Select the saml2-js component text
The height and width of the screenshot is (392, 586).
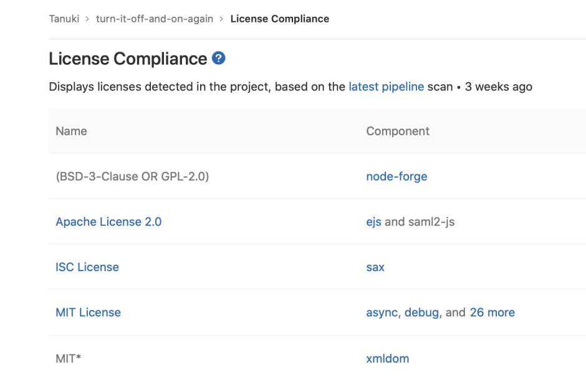(431, 222)
